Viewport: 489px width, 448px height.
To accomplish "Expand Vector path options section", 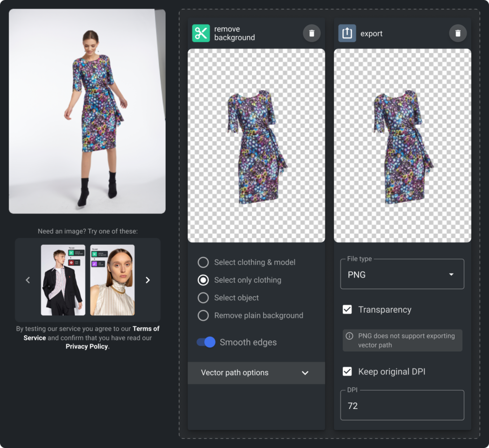I will tap(256, 373).
